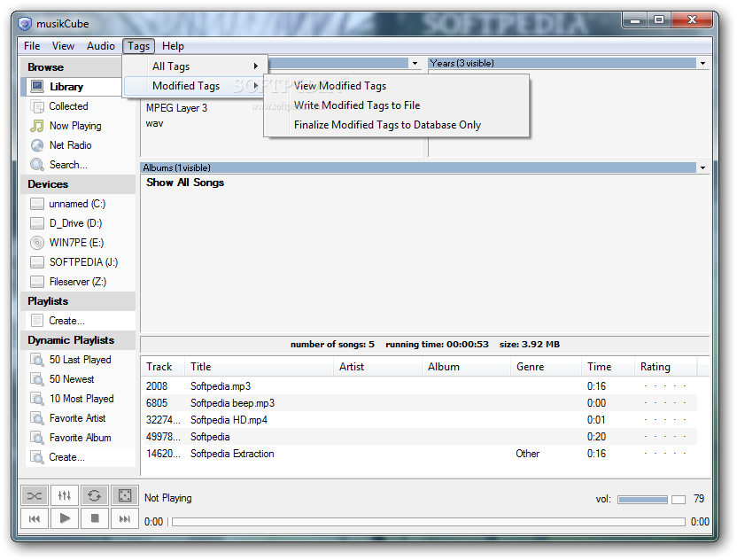Expand the All Tags submenu

tap(195, 66)
